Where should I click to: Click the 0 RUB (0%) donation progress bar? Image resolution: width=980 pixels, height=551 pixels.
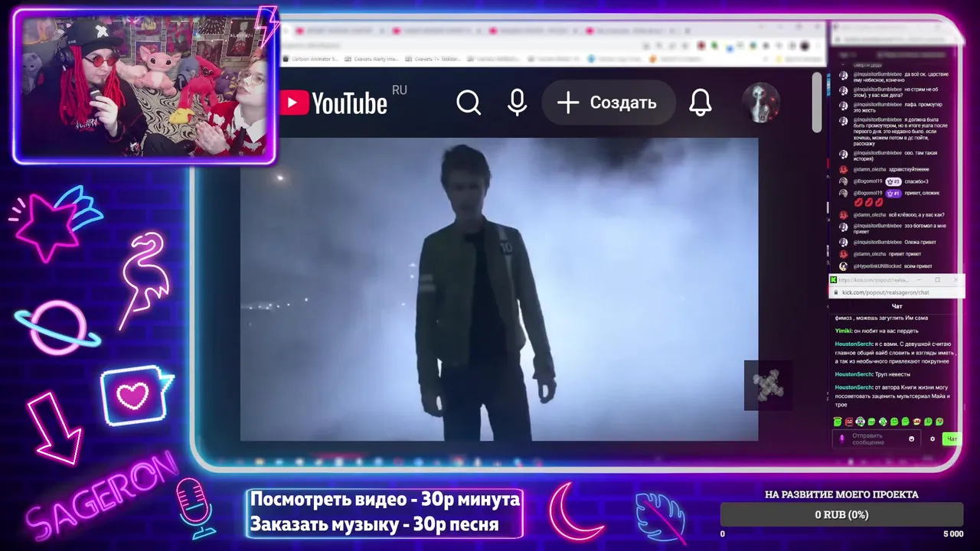[841, 515]
